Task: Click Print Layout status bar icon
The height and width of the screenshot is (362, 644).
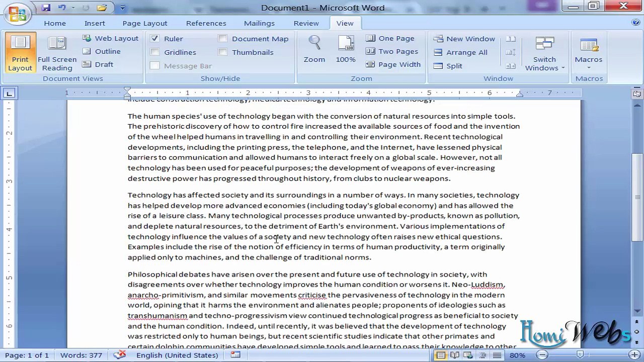Action: tap(441, 355)
